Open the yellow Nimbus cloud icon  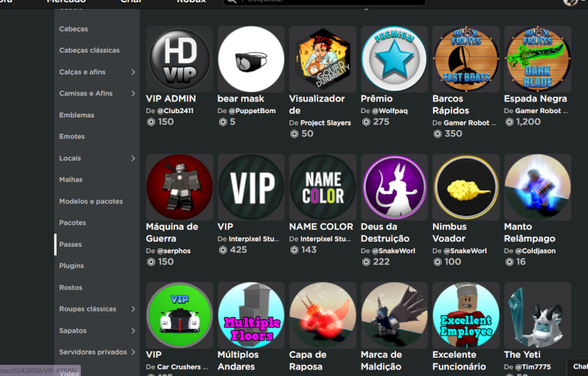coord(466,187)
